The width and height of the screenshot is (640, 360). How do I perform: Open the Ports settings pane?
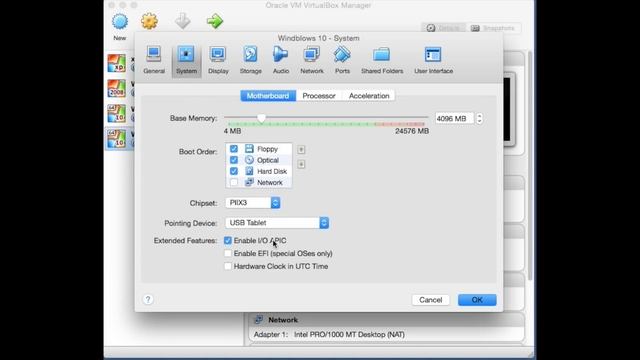[x=342, y=60]
